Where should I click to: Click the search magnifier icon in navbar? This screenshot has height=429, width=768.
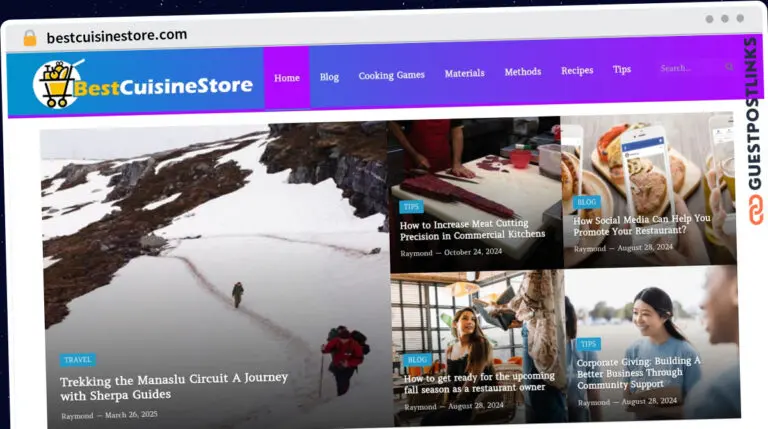tap(728, 68)
